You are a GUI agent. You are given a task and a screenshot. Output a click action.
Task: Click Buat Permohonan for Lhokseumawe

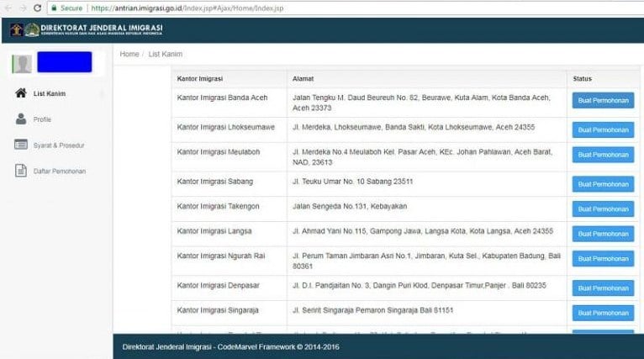[x=603, y=129]
